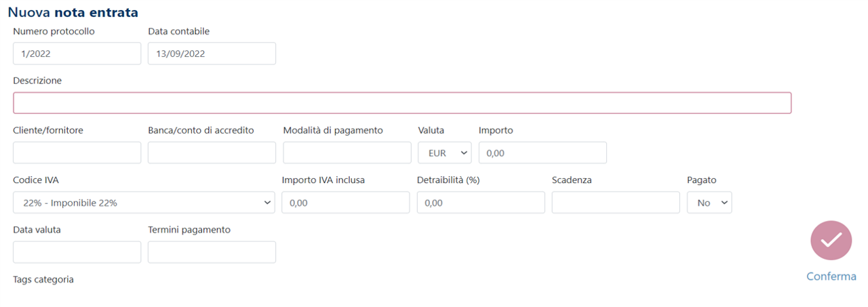Open the Valuta EUR dropdown
868x307 pixels.
tap(444, 153)
